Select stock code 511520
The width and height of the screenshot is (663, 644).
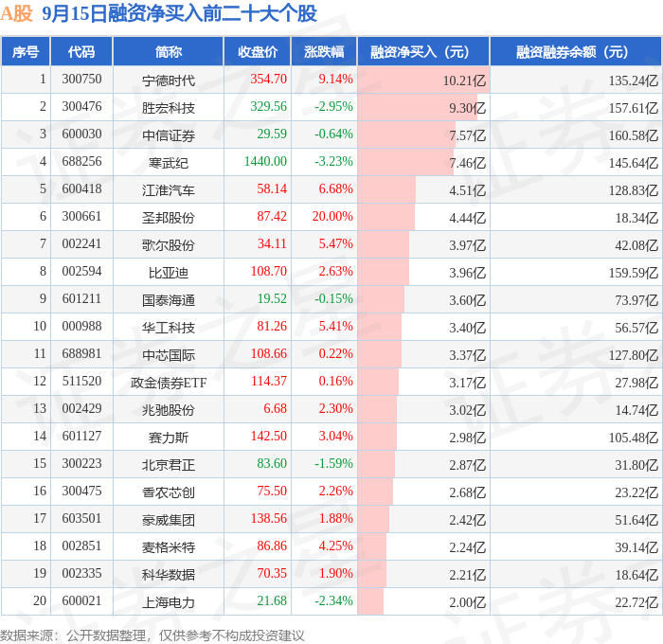[x=81, y=382]
